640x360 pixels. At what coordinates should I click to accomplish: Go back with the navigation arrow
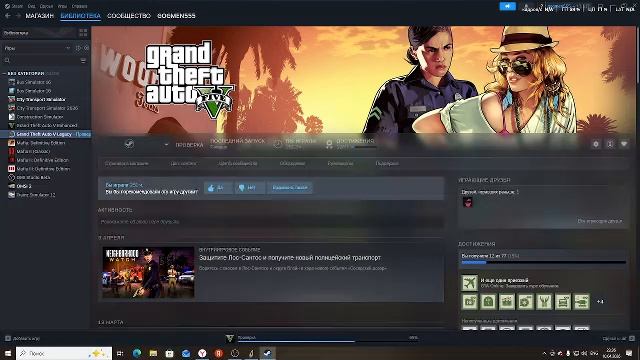8,16
